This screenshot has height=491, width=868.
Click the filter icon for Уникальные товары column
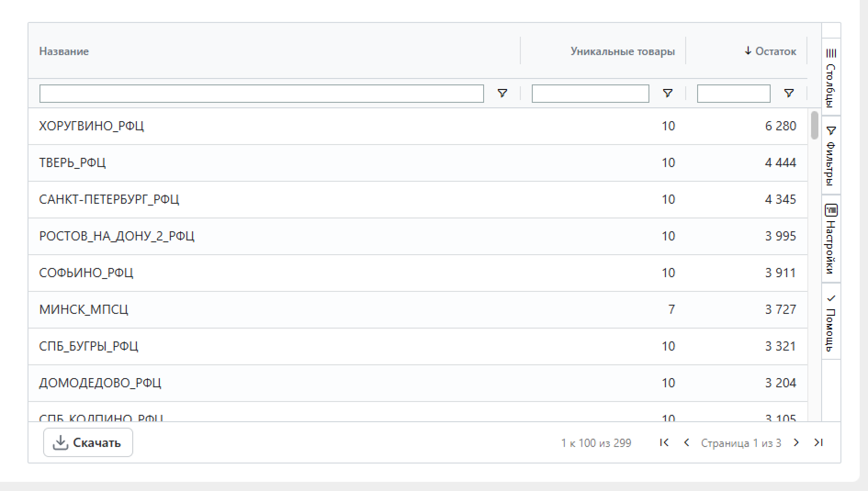pyautogui.click(x=668, y=94)
